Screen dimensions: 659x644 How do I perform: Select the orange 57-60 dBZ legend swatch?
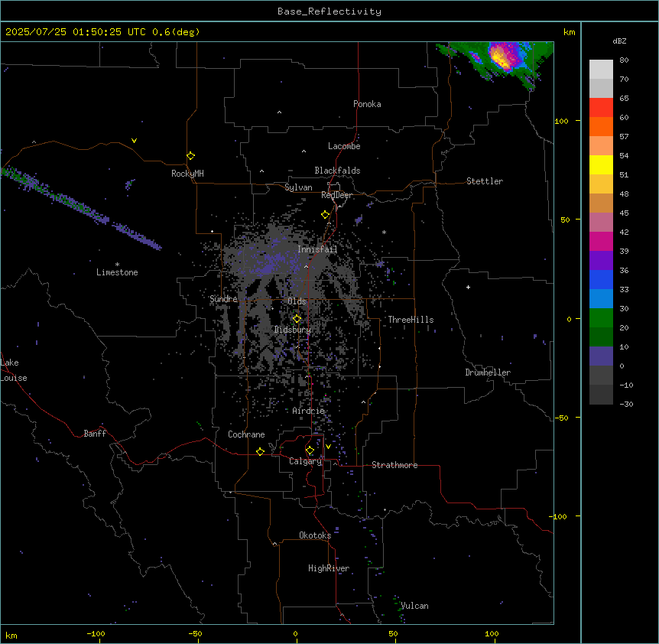(601, 126)
